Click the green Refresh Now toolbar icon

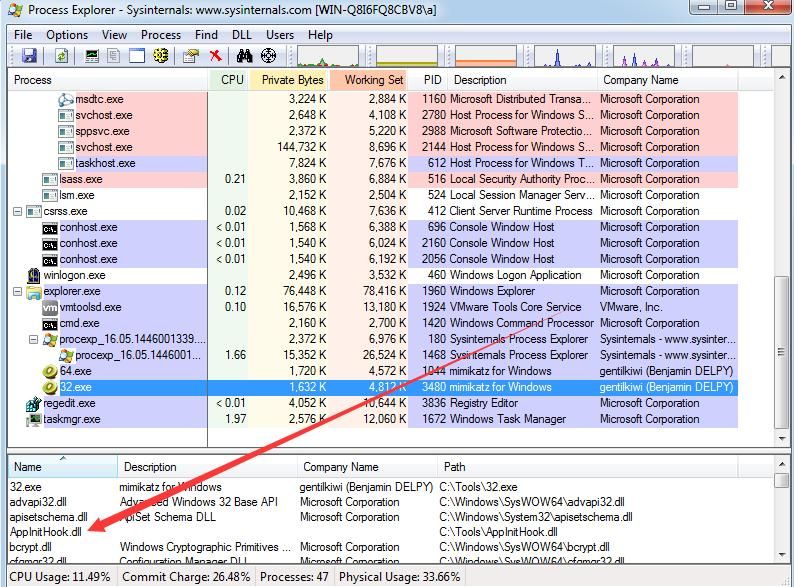tap(62, 56)
